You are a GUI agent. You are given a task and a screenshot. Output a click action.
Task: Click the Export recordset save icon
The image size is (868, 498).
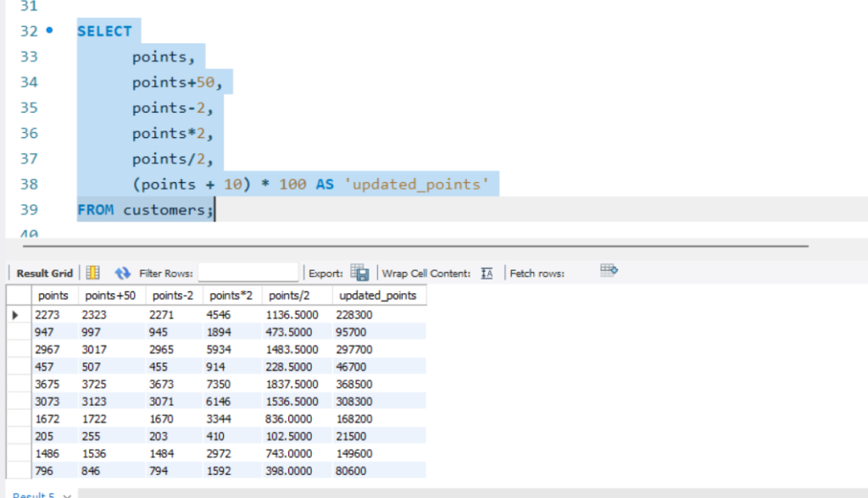point(359,273)
